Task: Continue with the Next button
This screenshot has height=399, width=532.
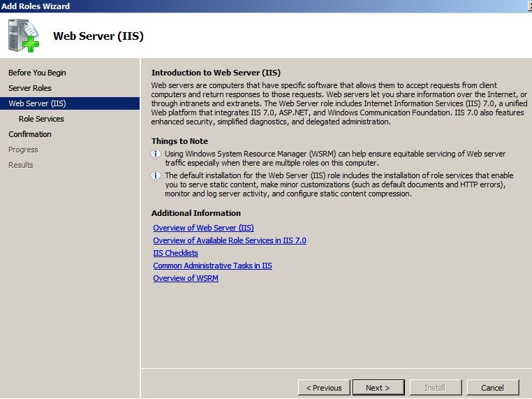Action: point(378,387)
